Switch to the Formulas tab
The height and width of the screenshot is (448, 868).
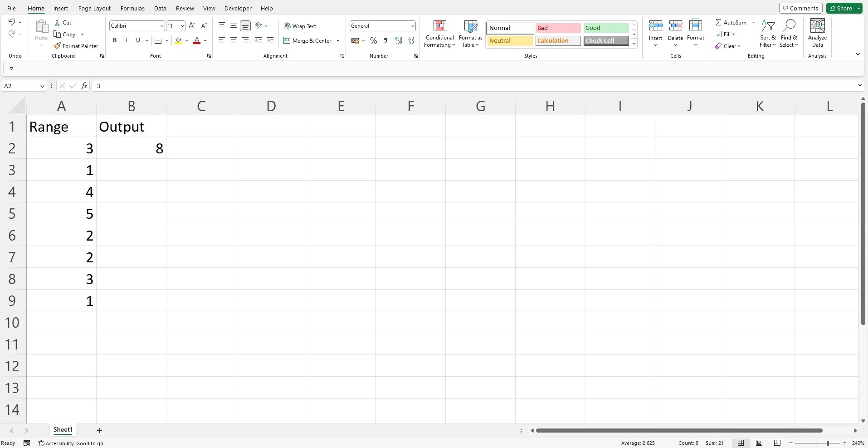(132, 8)
